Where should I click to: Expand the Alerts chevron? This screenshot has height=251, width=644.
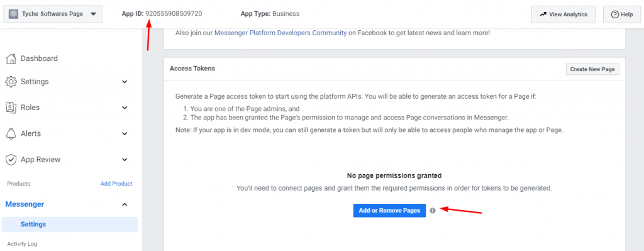[125, 133]
